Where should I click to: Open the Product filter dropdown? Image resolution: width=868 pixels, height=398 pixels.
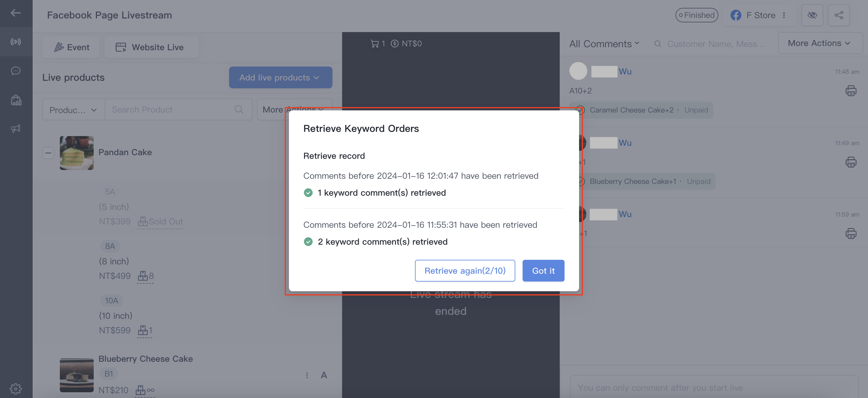point(73,109)
